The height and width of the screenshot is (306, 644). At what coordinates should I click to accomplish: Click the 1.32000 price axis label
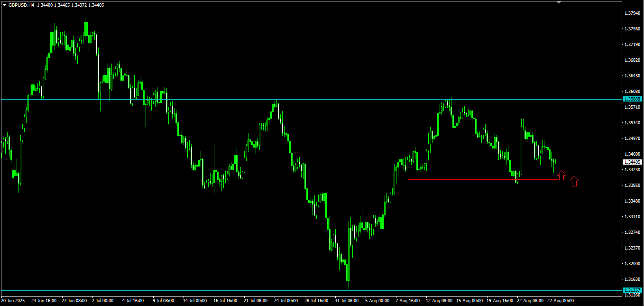tap(633, 264)
